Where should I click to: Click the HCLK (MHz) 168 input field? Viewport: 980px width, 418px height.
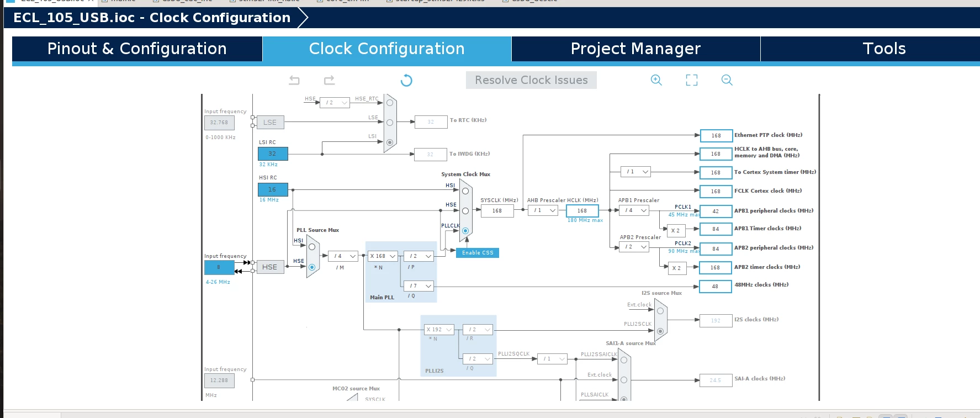click(582, 210)
